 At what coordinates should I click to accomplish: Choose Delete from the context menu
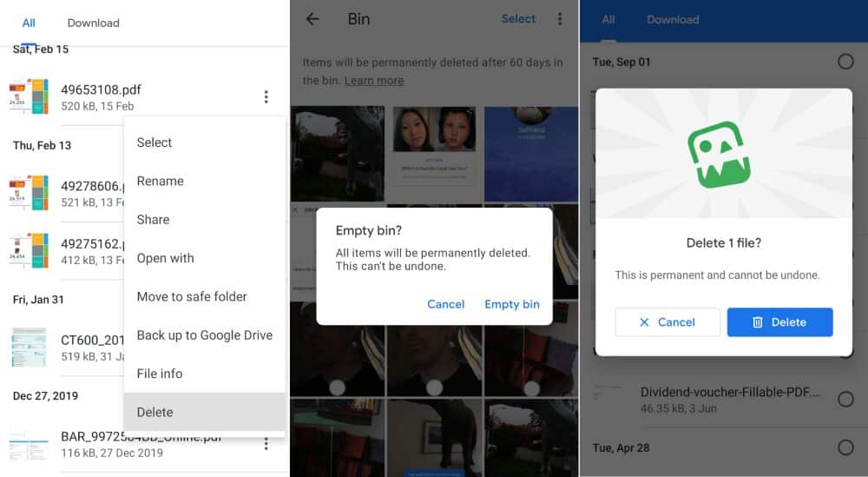(204, 412)
